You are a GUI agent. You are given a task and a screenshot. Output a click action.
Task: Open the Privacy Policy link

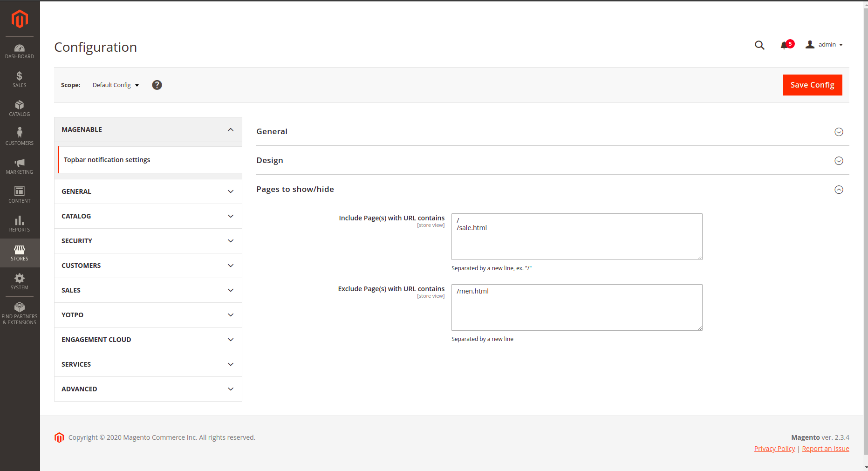coord(774,449)
